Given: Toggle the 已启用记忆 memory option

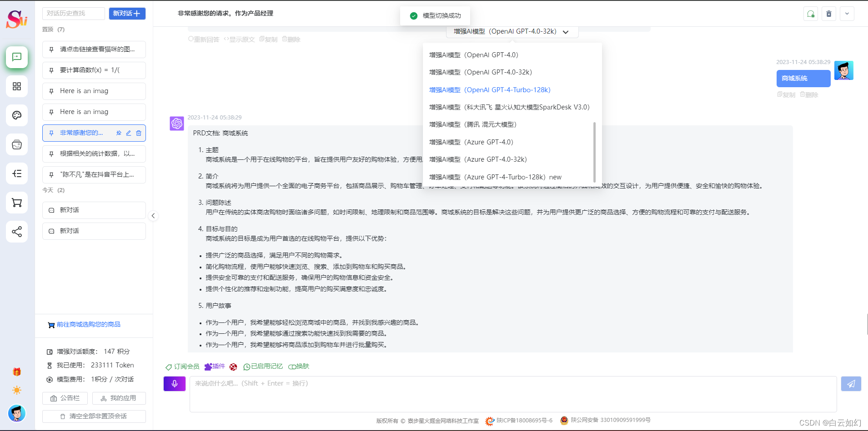Looking at the screenshot, I should (x=263, y=367).
